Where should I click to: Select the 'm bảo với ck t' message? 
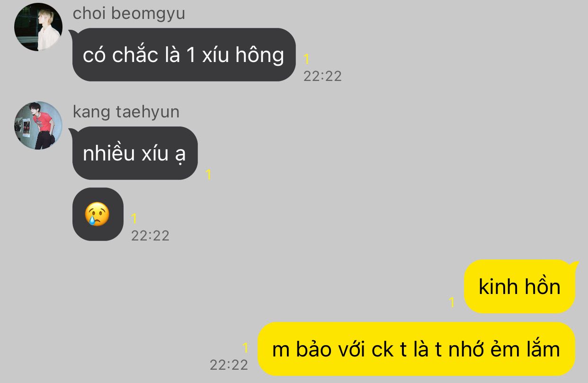coord(416,349)
